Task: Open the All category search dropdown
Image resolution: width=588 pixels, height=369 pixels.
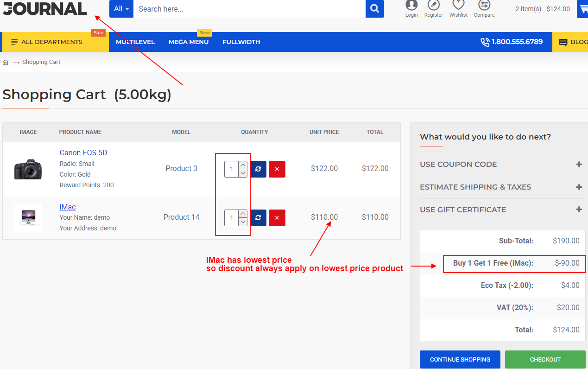Action: coord(121,9)
